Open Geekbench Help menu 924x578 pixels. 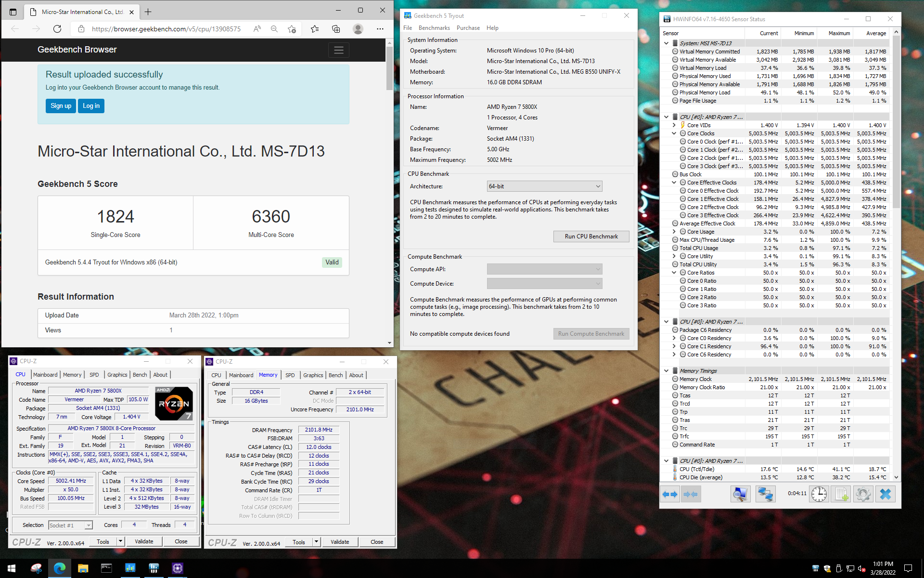tap(492, 28)
